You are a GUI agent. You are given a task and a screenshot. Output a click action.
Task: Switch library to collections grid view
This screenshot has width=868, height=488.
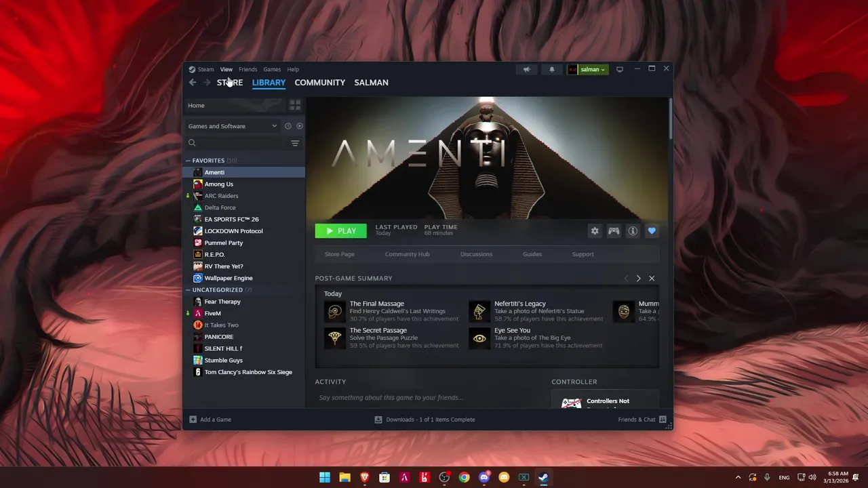(x=295, y=105)
